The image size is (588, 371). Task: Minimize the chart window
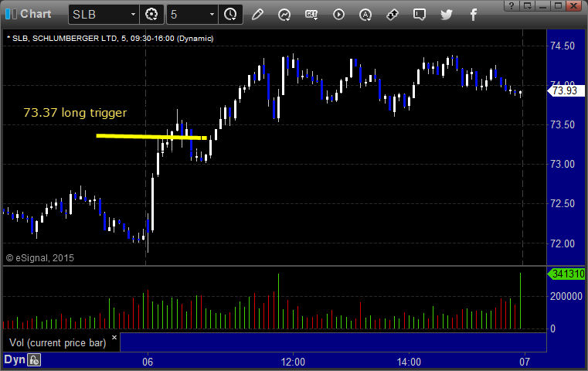click(x=542, y=5)
